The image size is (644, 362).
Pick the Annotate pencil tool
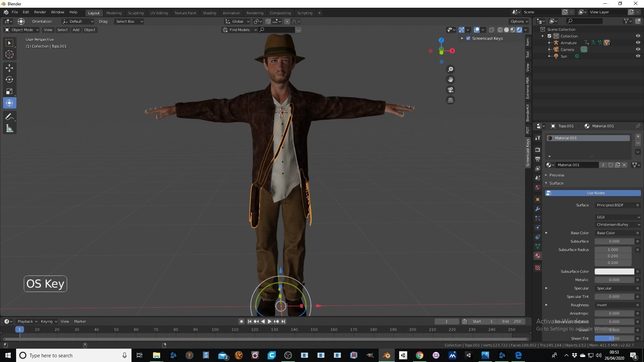pyautogui.click(x=9, y=117)
